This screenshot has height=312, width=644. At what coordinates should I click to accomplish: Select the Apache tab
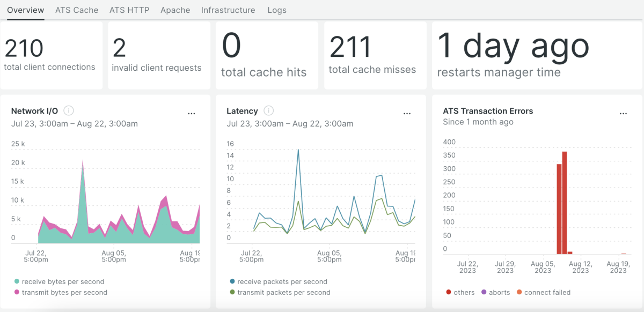pos(175,10)
